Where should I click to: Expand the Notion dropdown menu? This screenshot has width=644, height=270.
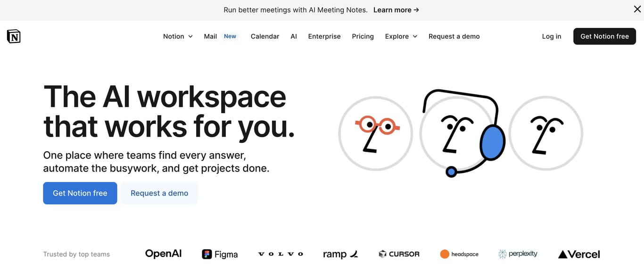coord(178,36)
